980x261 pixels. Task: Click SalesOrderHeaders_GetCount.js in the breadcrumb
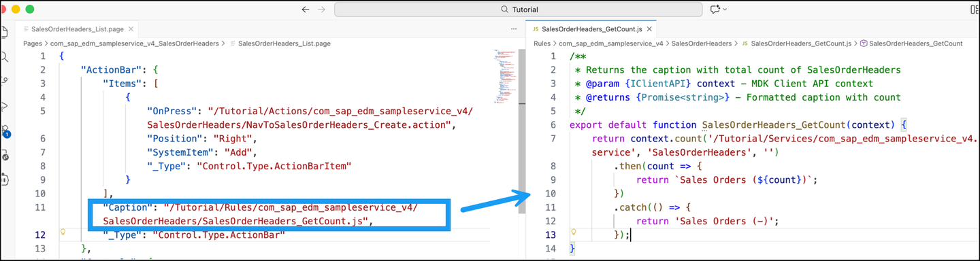800,43
